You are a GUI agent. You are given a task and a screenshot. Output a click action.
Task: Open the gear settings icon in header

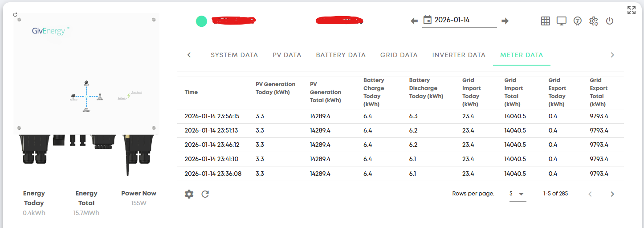pos(593,21)
